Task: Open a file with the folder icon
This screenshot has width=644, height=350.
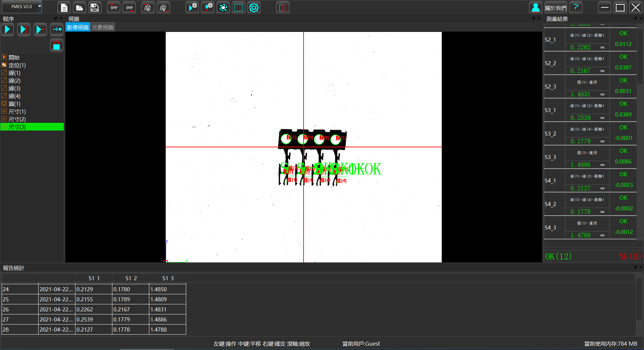Action: tap(79, 7)
